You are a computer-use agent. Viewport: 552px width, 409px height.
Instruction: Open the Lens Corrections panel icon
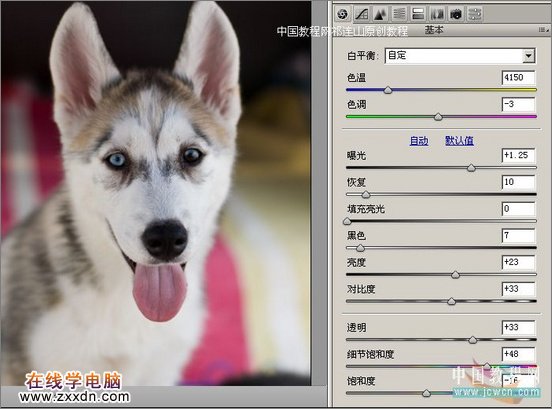tap(437, 14)
